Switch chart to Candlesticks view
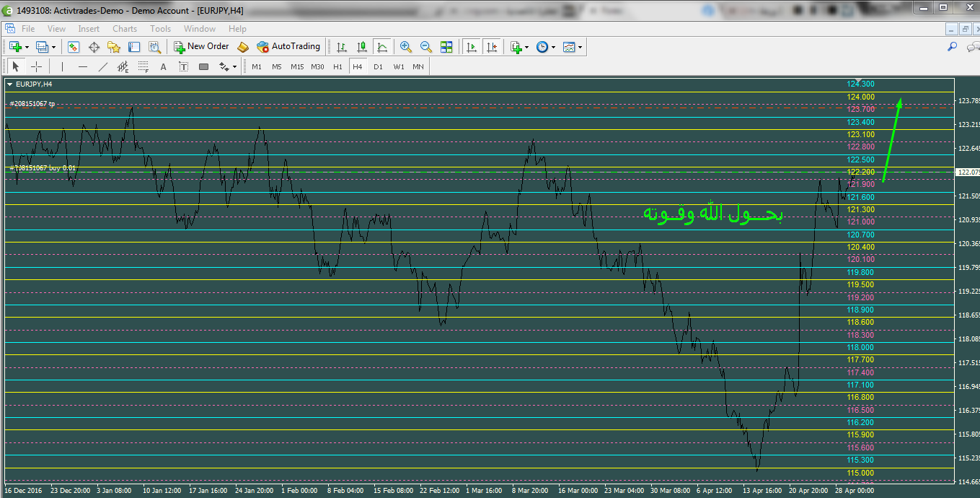 [x=362, y=47]
